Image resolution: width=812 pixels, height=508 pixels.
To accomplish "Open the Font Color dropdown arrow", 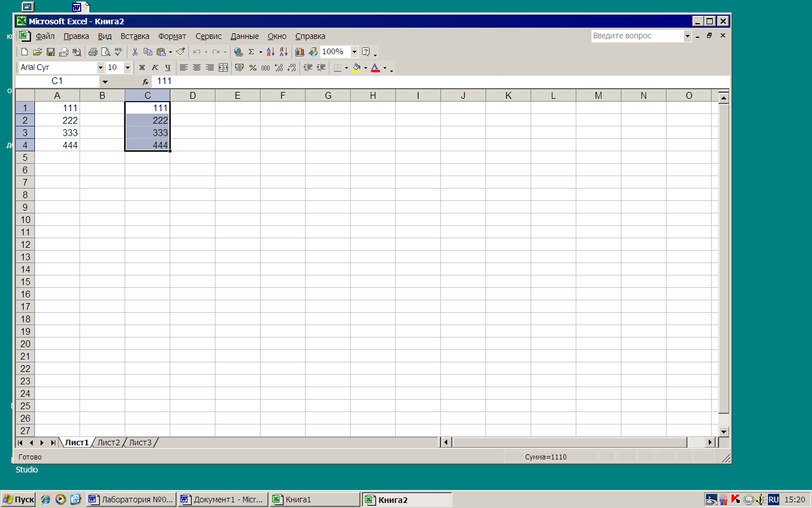I will [385, 68].
